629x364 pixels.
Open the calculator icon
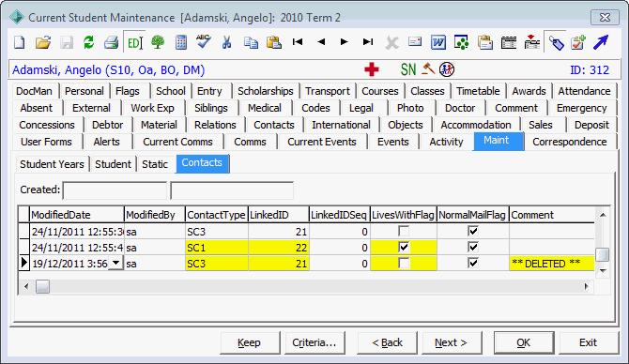point(181,42)
